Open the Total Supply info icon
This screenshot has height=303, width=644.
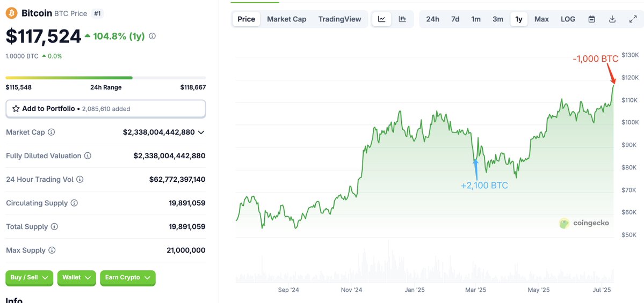(x=54, y=226)
